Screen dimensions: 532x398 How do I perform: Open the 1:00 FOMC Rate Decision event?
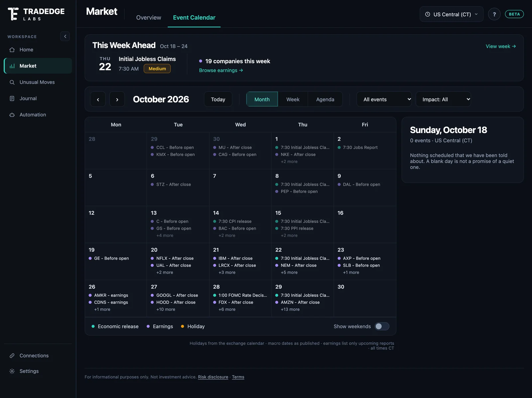tap(240, 295)
